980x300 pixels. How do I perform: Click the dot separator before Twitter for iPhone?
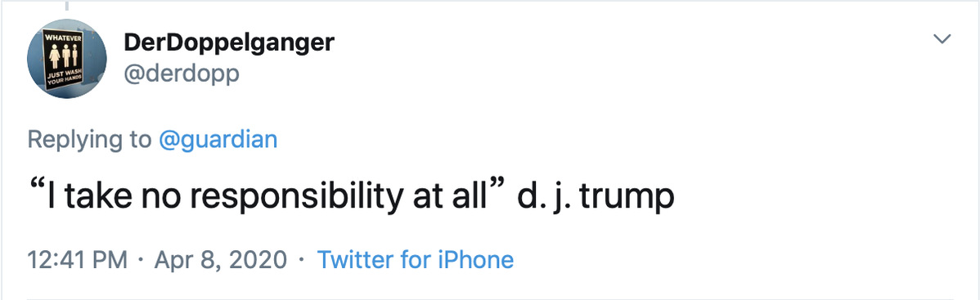(303, 259)
